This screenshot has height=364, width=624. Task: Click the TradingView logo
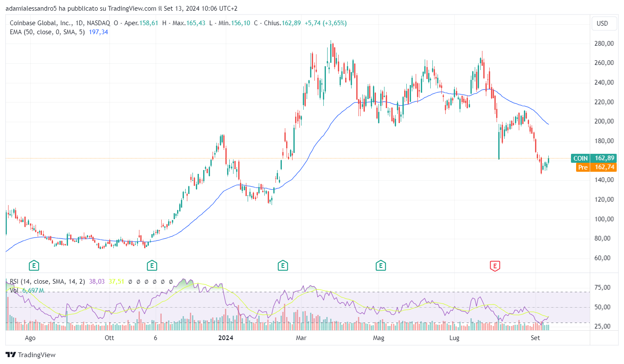[x=30, y=355]
